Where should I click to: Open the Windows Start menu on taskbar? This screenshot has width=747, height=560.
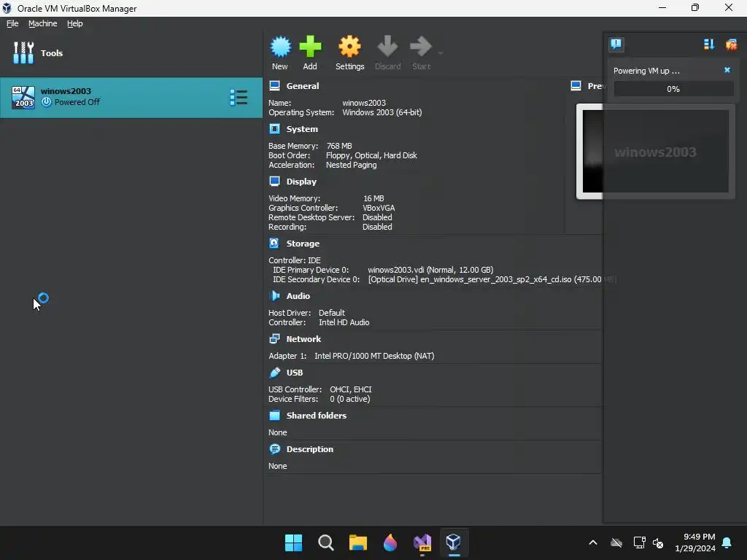[x=293, y=542]
